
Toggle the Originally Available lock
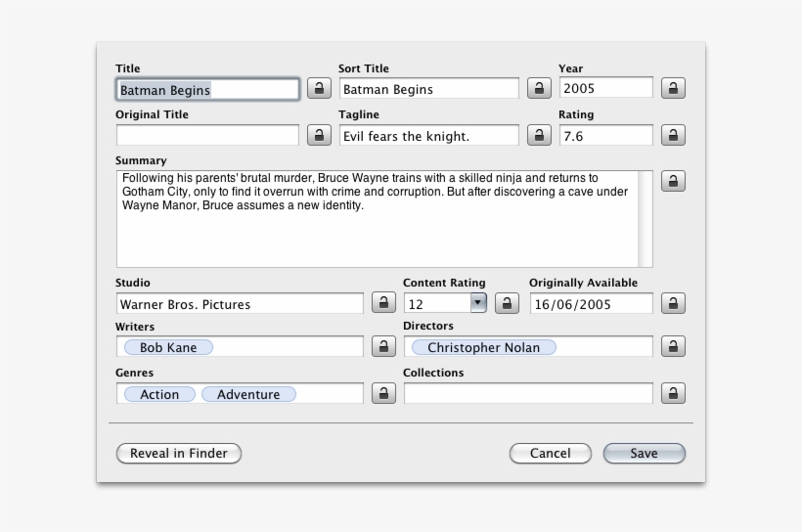point(673,304)
